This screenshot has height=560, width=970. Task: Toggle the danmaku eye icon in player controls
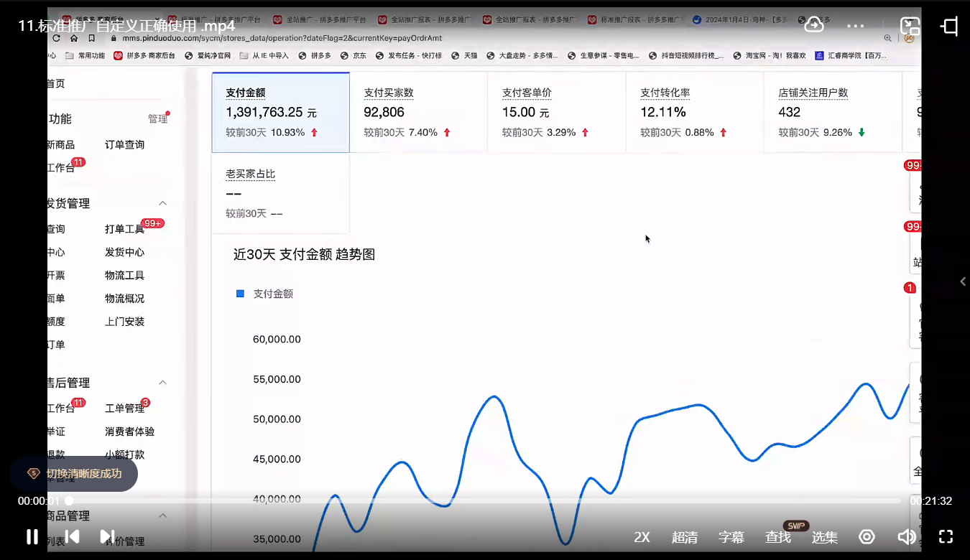(x=867, y=536)
